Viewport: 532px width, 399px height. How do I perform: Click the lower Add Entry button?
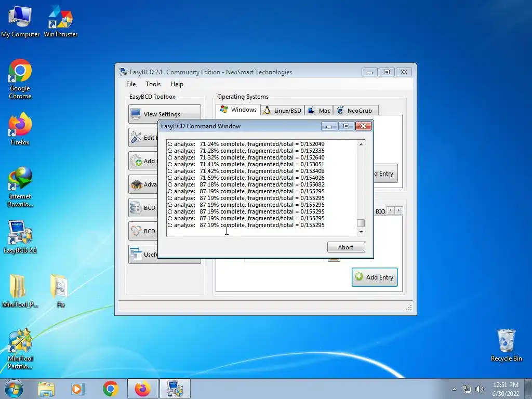click(375, 277)
